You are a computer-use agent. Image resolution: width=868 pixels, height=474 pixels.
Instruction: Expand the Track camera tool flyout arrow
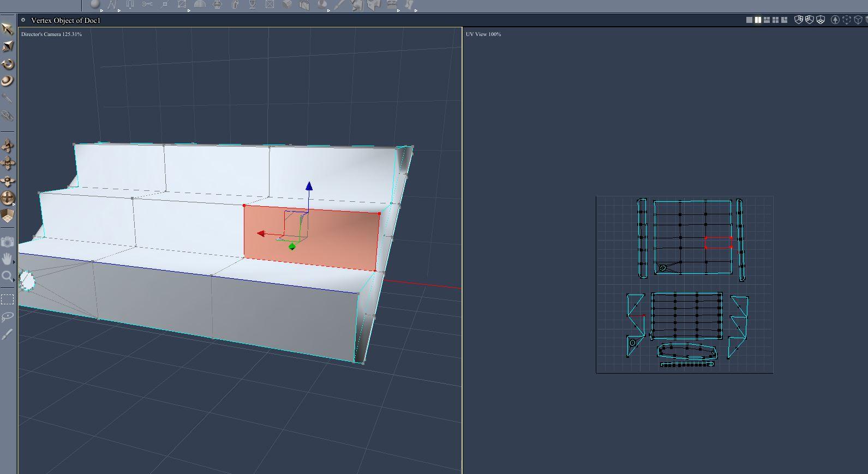pyautogui.click(x=14, y=204)
